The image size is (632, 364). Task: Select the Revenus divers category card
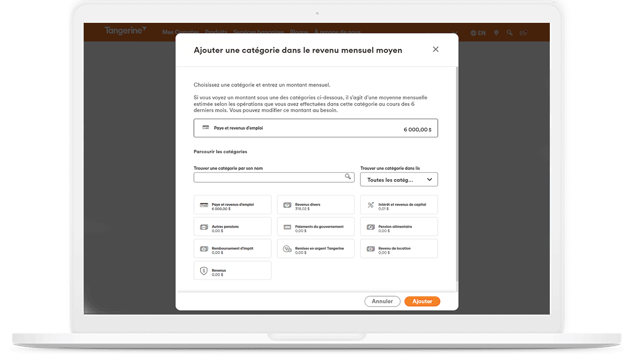point(316,205)
